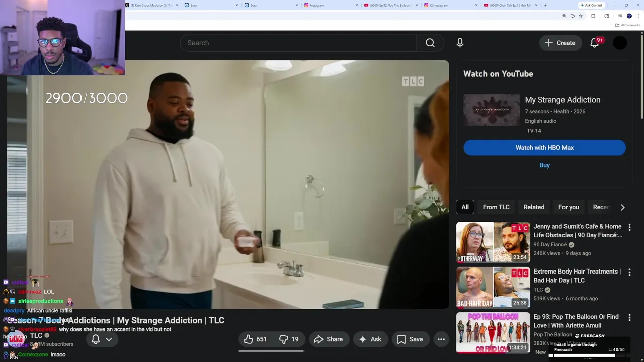This screenshot has height=362, width=644.
Task: Open options for Extreme Body Hair video
Action: [629, 272]
